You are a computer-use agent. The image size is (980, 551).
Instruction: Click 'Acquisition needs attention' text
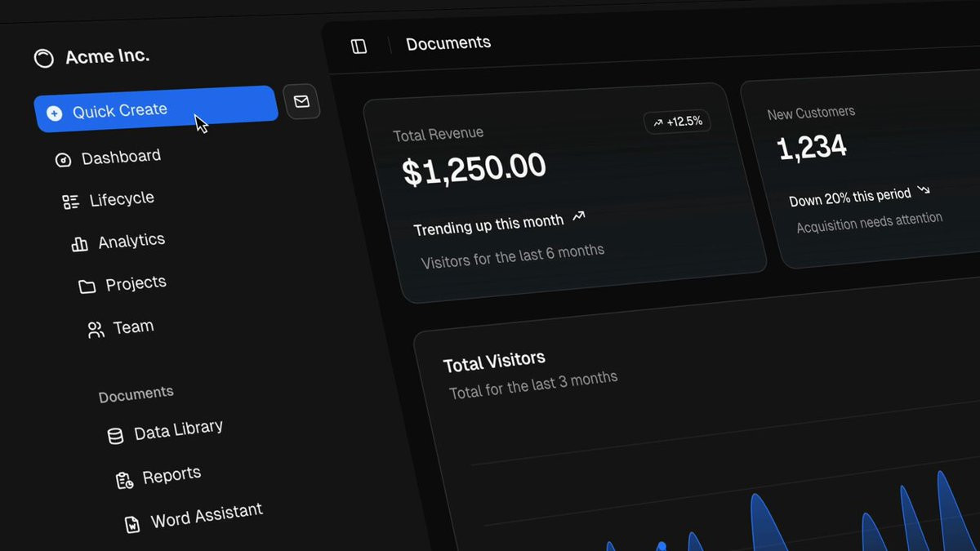point(870,223)
